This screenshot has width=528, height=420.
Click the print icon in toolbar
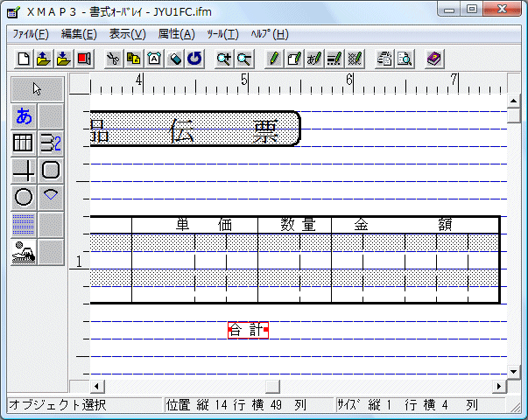(x=384, y=59)
